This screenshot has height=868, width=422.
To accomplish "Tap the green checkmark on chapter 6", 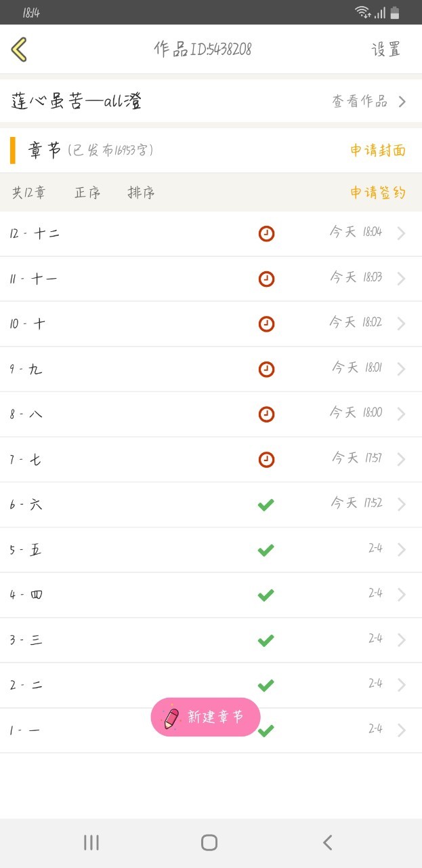I will 266,505.
